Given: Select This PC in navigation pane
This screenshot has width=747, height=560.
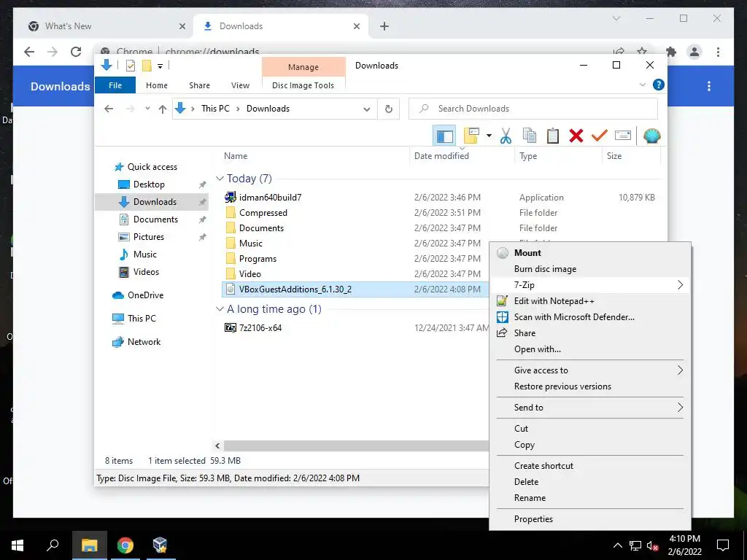Looking at the screenshot, I should (x=142, y=319).
